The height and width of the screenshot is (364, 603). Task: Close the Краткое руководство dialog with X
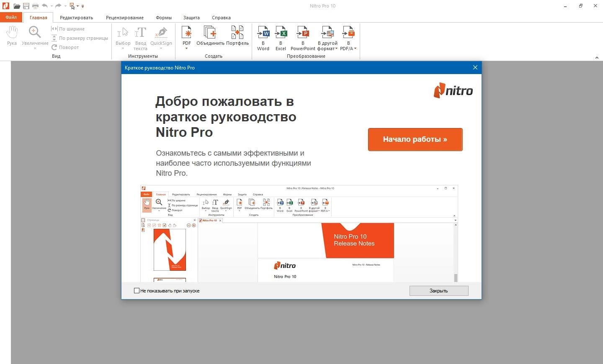[x=475, y=67]
